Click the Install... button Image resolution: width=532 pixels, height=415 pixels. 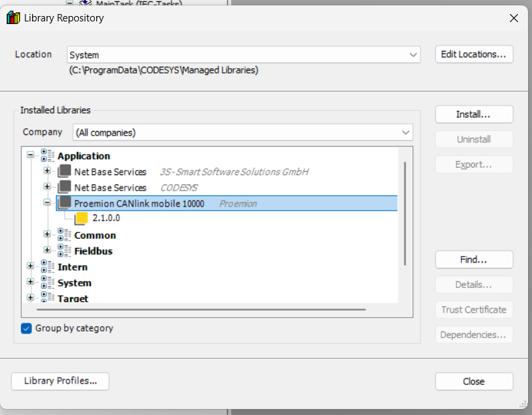pyautogui.click(x=473, y=114)
